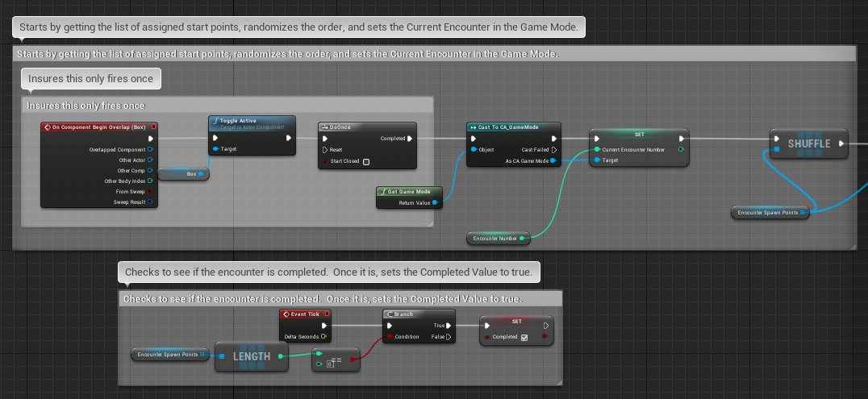
Task: Select Encounter Spawn Points variable beside LENGTH
Action: click(170, 355)
